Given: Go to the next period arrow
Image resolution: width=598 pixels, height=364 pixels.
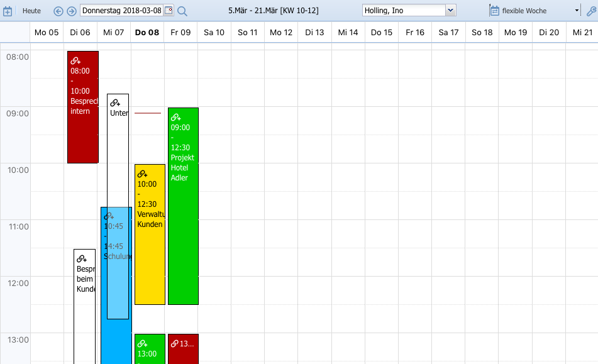Looking at the screenshot, I should pos(71,11).
